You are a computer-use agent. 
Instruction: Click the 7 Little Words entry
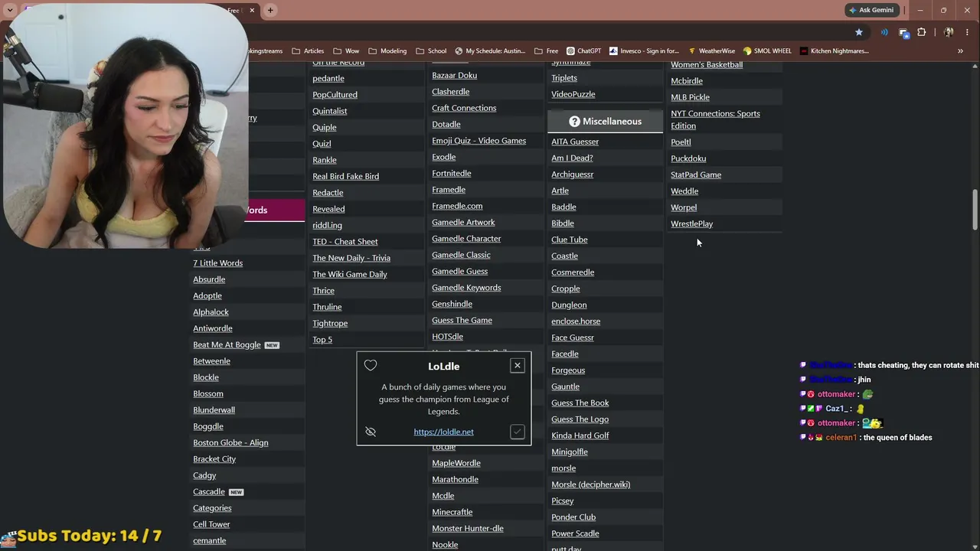pyautogui.click(x=217, y=263)
